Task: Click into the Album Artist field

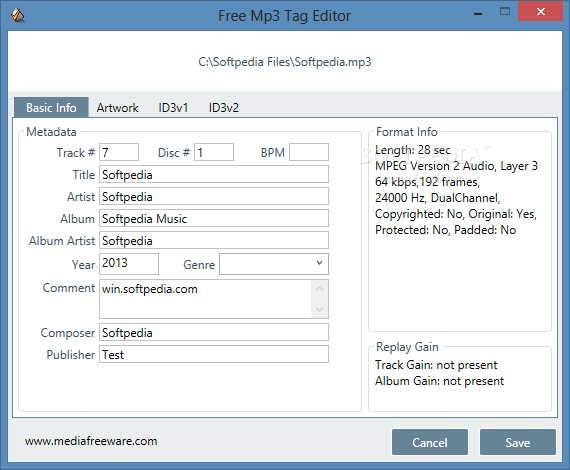Action: [x=214, y=240]
